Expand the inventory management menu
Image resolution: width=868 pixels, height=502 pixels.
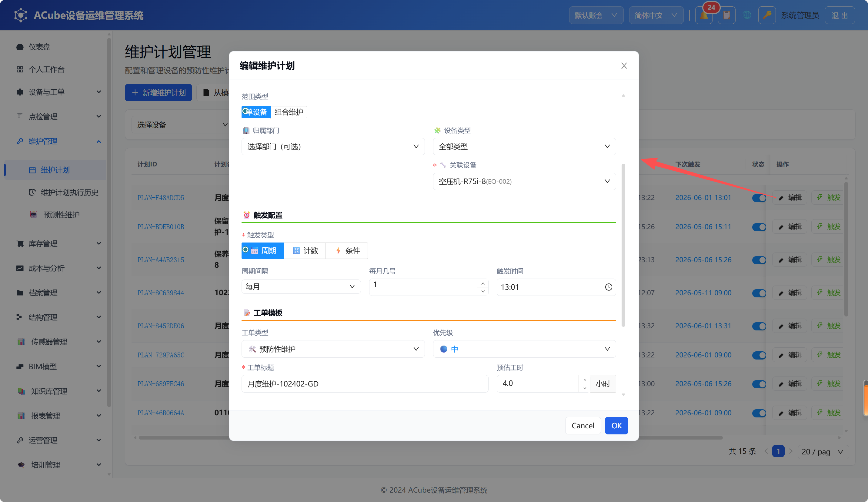(x=55, y=244)
